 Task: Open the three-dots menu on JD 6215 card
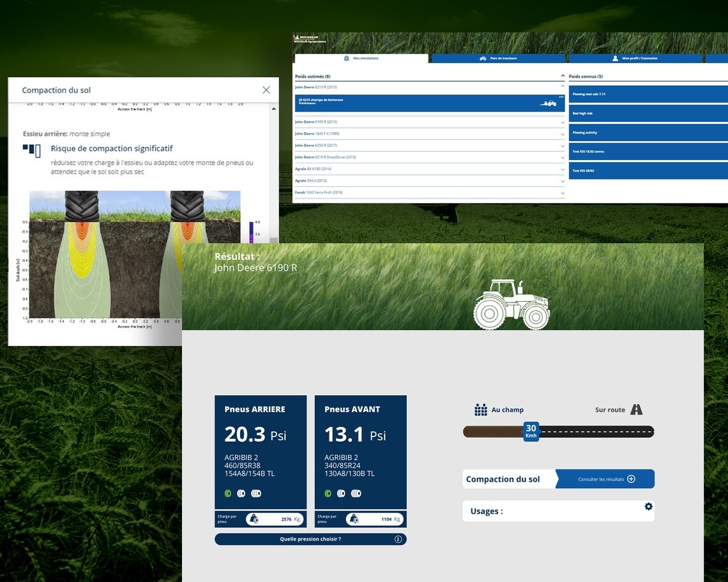click(561, 97)
